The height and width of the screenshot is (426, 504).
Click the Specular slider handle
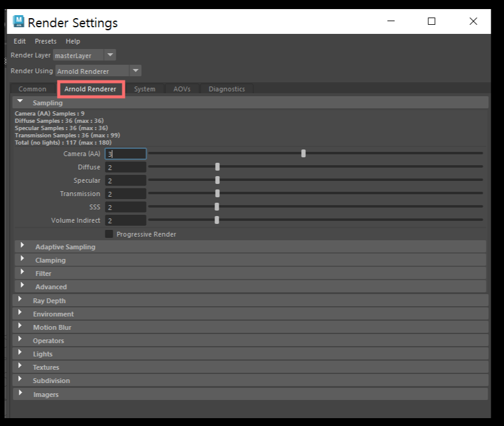217,180
